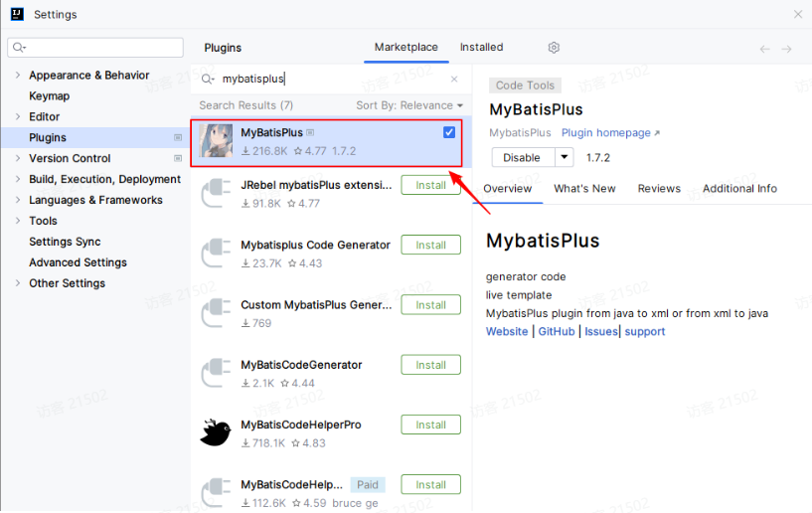This screenshot has height=513, width=812.
Task: Click the Search Results (7) label
Action: (x=245, y=105)
